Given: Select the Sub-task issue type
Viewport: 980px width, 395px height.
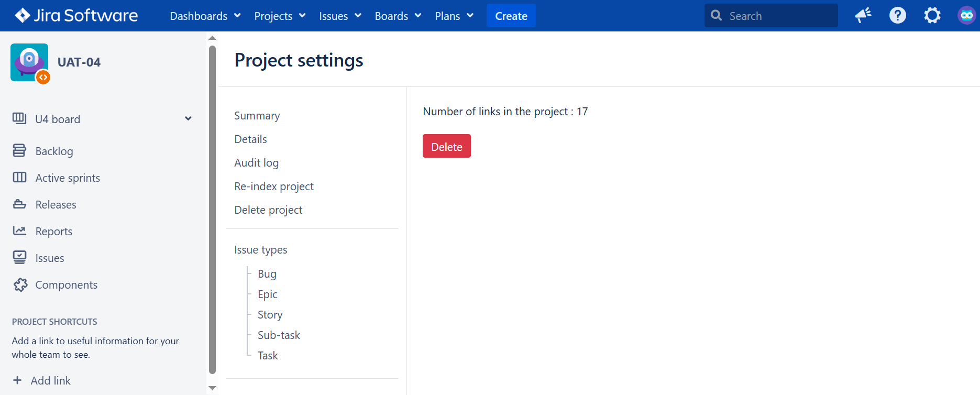Looking at the screenshot, I should point(279,335).
